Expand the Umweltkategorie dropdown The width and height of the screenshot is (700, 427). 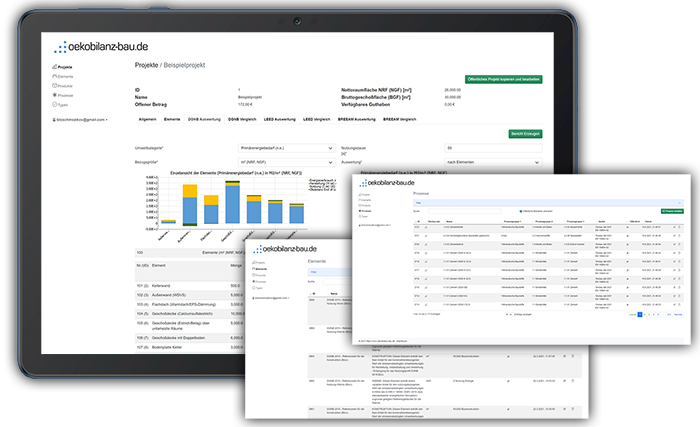286,148
